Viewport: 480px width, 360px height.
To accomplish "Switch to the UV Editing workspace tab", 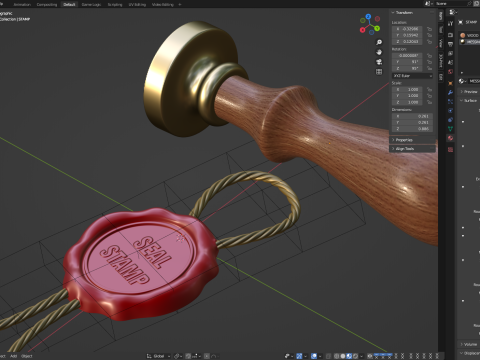I will (137, 5).
